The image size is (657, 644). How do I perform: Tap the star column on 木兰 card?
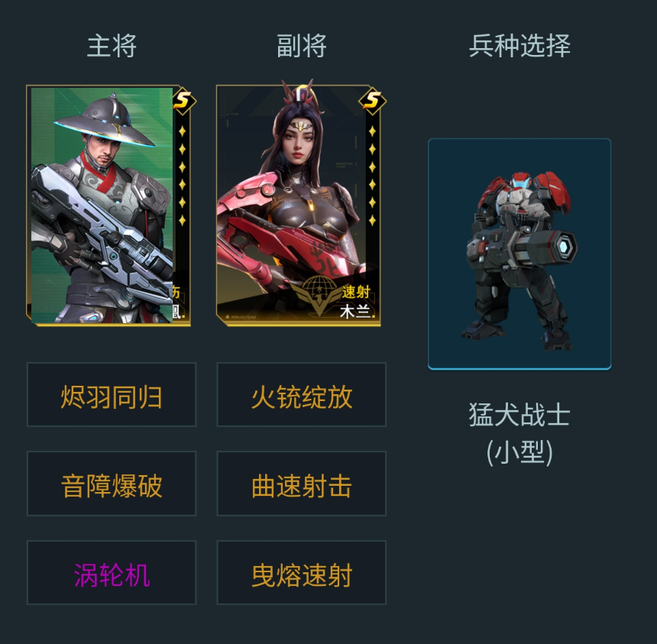[x=372, y=176]
